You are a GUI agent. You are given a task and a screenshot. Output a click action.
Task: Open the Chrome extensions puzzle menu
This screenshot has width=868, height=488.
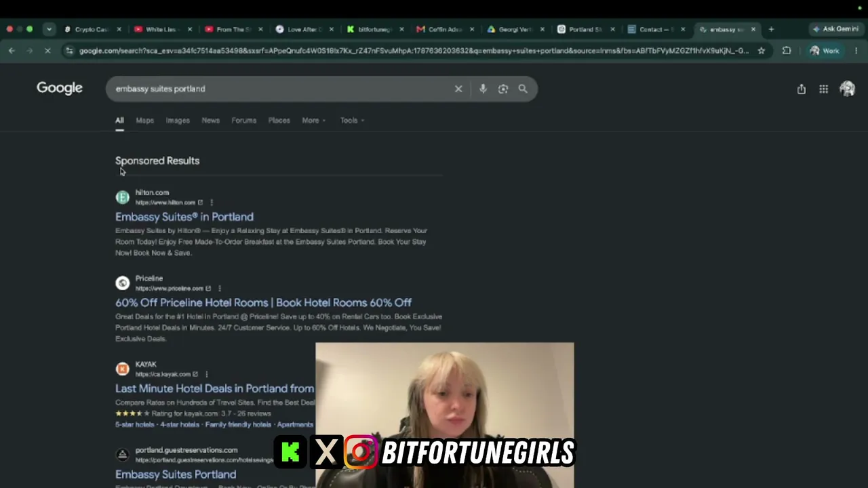click(787, 51)
